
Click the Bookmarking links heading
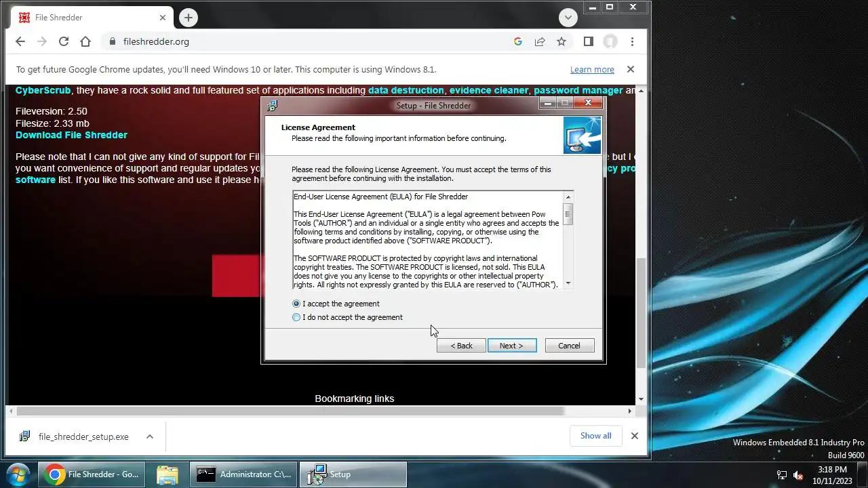point(354,399)
